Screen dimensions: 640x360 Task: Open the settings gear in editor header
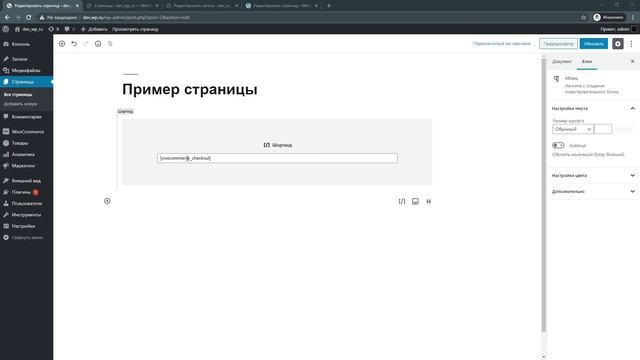pos(618,44)
